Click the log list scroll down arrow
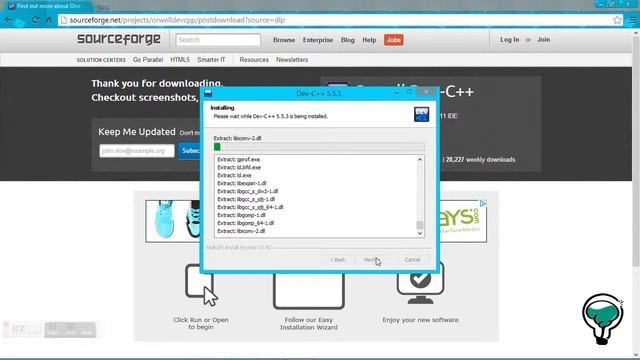 point(420,233)
